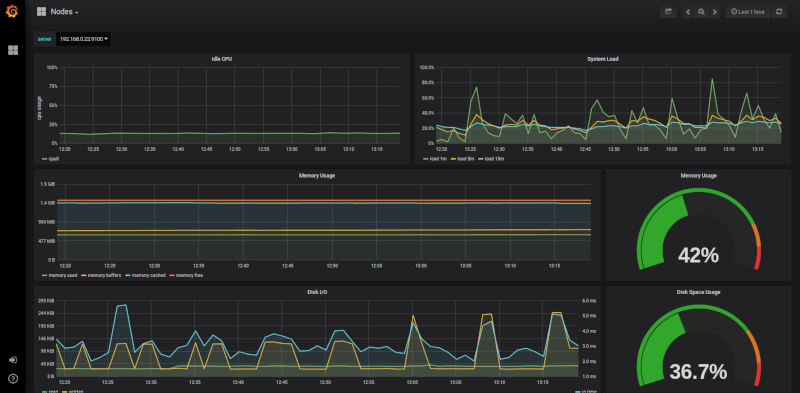Open the Memory Usage gauge panel title menu

pos(698,176)
